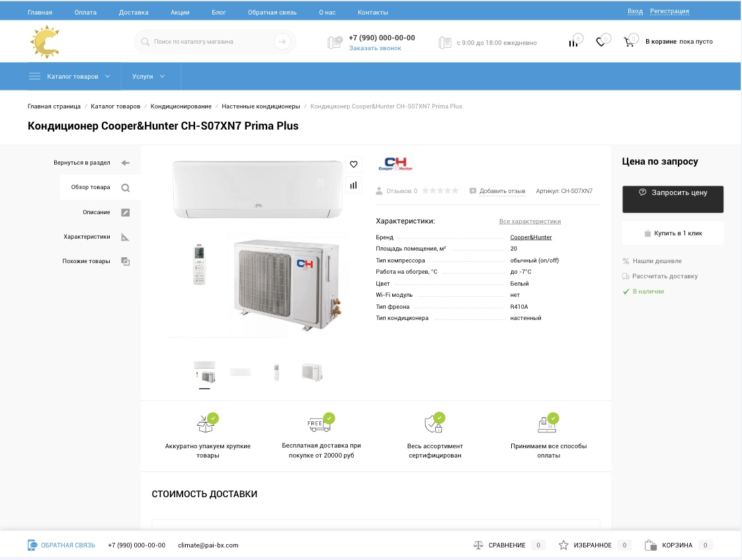Image resolution: width=742 pixels, height=560 pixels.
Task: Click the main product image
Action: point(258,247)
